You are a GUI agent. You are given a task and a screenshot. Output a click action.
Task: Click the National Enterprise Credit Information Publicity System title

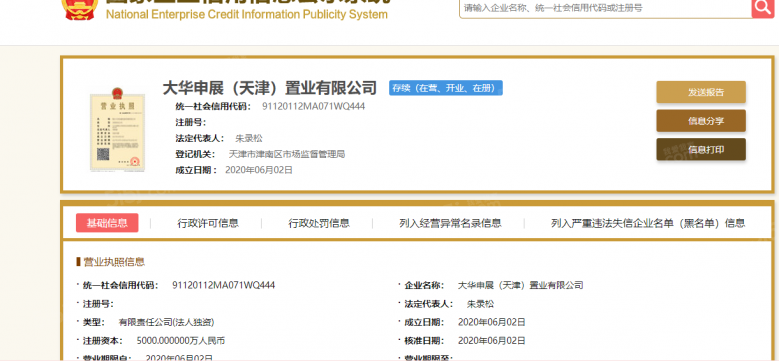246,14
